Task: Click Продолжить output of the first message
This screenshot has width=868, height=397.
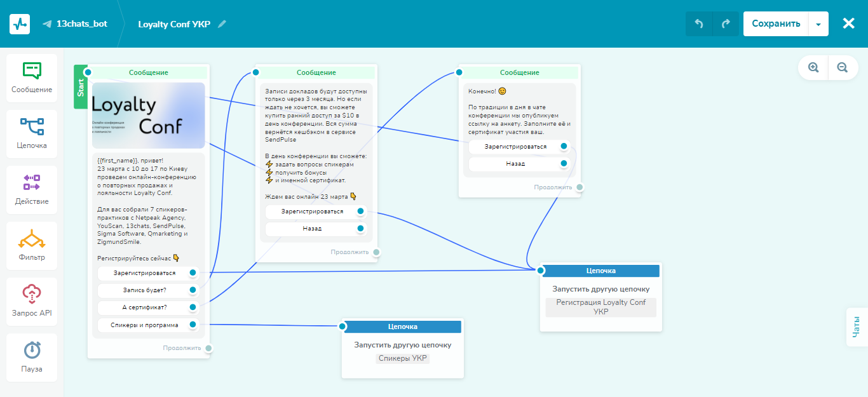Action: [208, 348]
